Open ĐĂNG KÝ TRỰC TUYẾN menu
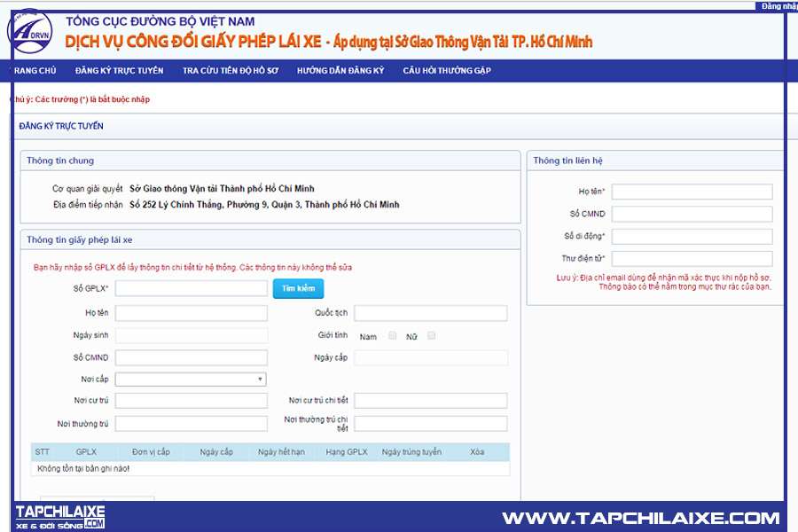This screenshot has height=532, width=798. tap(120, 71)
